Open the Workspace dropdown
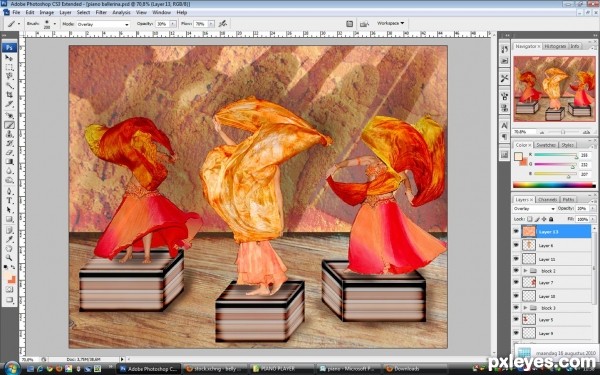 click(x=391, y=23)
